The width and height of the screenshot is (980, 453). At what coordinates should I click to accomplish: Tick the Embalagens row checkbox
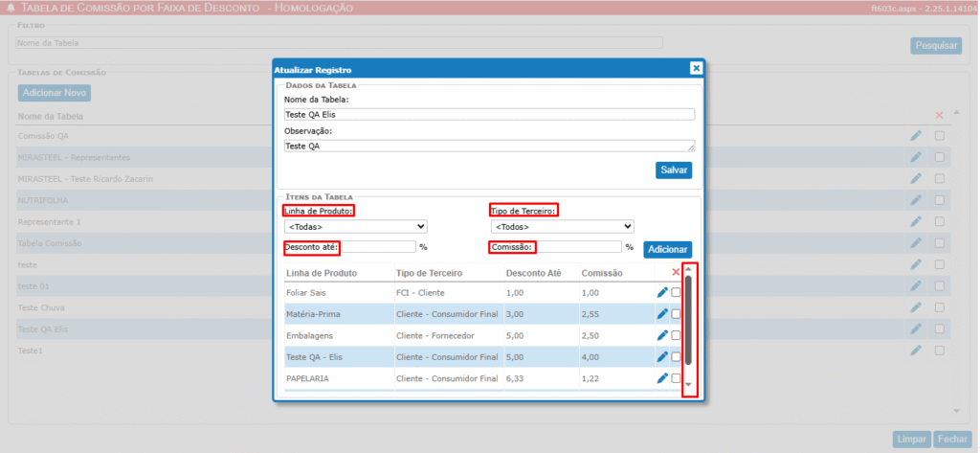tap(677, 335)
